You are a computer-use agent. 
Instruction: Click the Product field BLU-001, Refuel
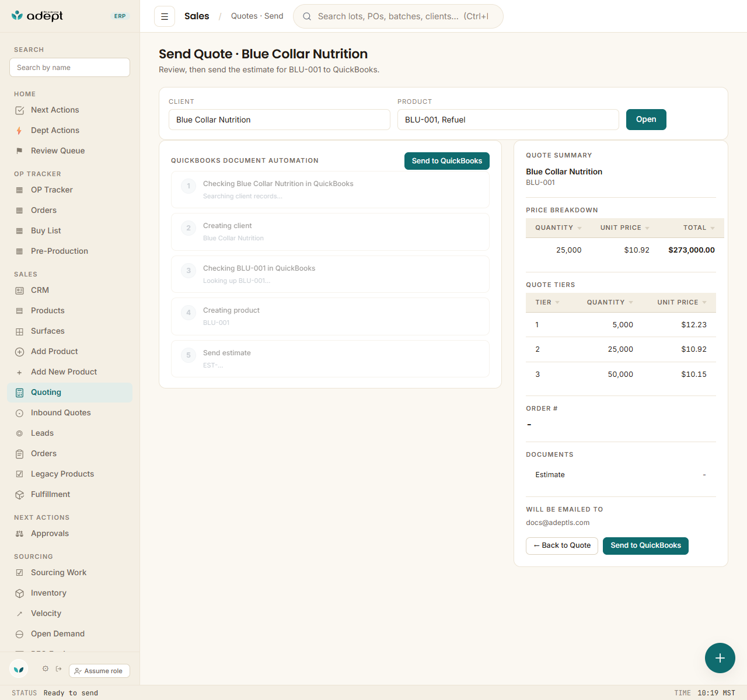508,120
